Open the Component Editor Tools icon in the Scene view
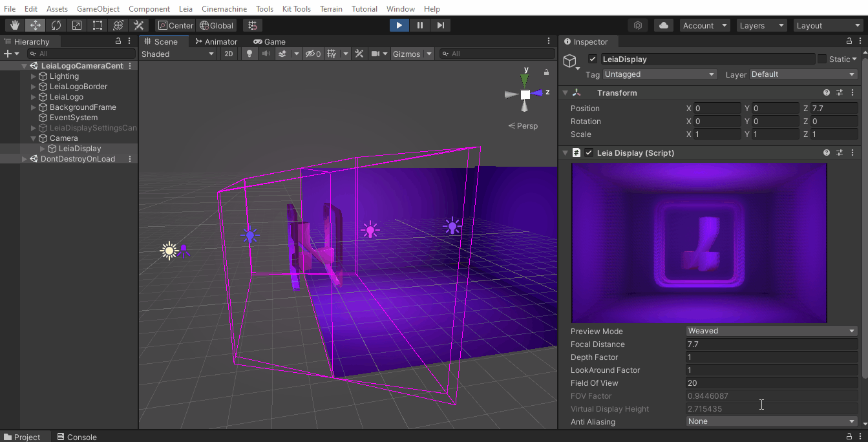868x442 pixels. [x=359, y=54]
